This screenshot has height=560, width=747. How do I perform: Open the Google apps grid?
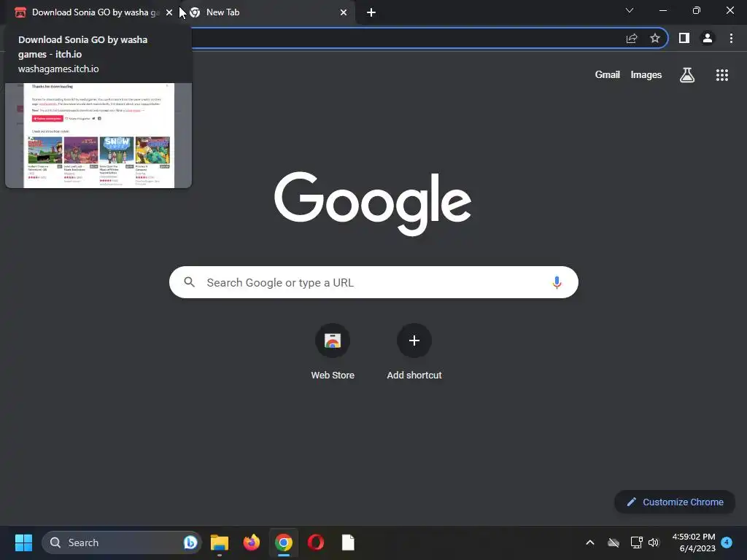coord(722,75)
